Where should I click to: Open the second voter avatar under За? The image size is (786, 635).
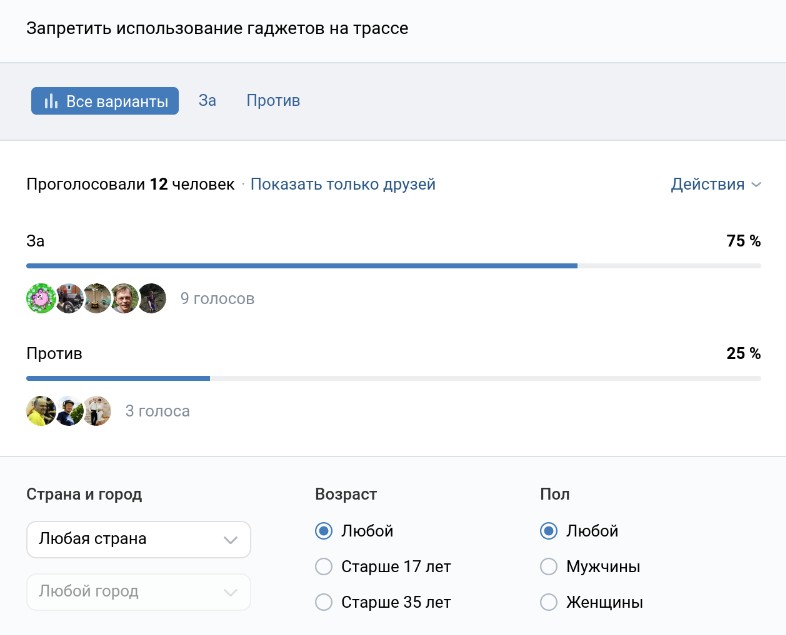pyautogui.click(x=69, y=298)
